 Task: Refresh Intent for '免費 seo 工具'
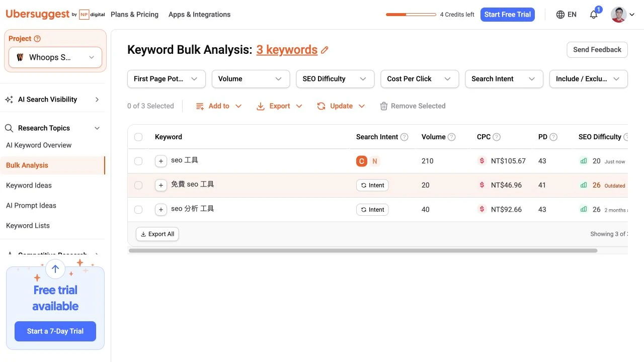[372, 185]
